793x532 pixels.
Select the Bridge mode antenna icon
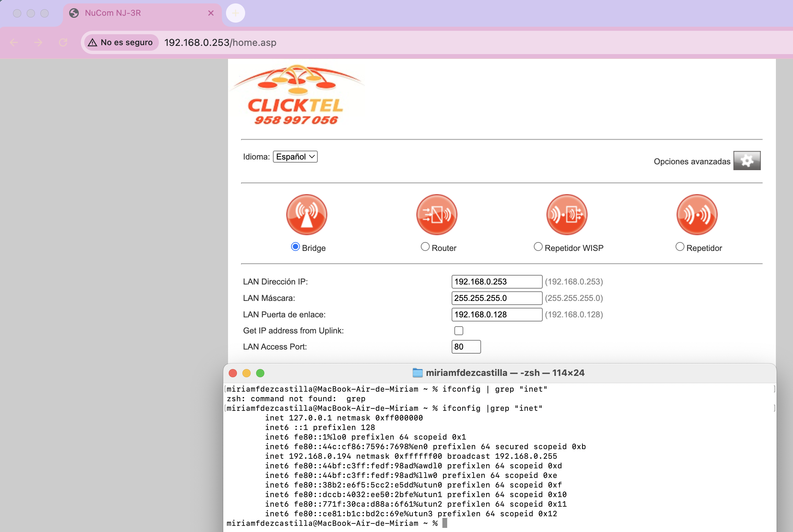pos(306,215)
